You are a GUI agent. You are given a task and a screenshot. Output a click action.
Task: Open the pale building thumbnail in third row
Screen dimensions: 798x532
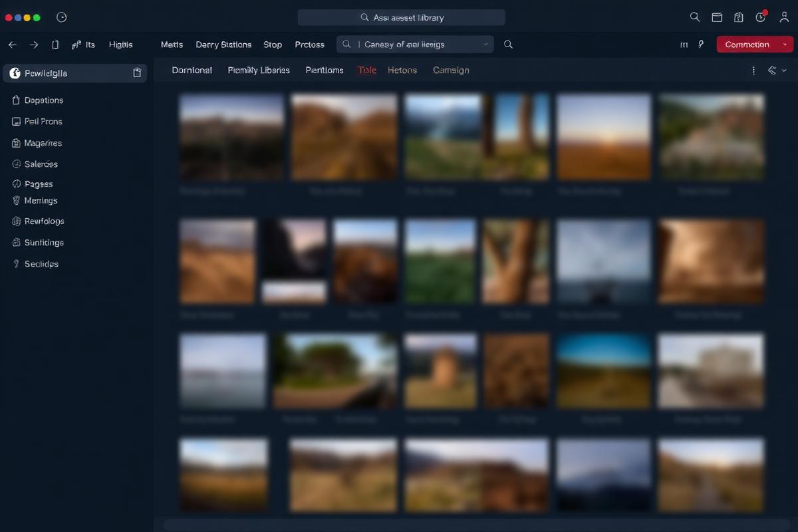tap(711, 370)
